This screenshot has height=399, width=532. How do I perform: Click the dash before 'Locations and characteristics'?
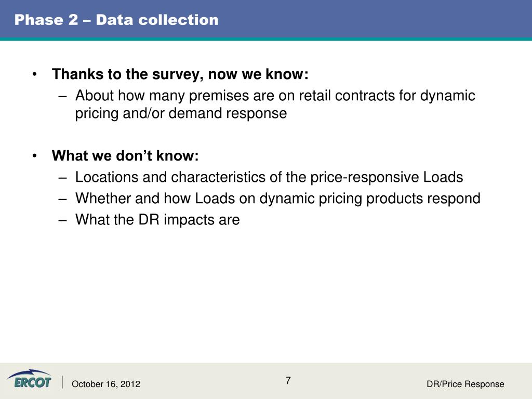pos(62,178)
